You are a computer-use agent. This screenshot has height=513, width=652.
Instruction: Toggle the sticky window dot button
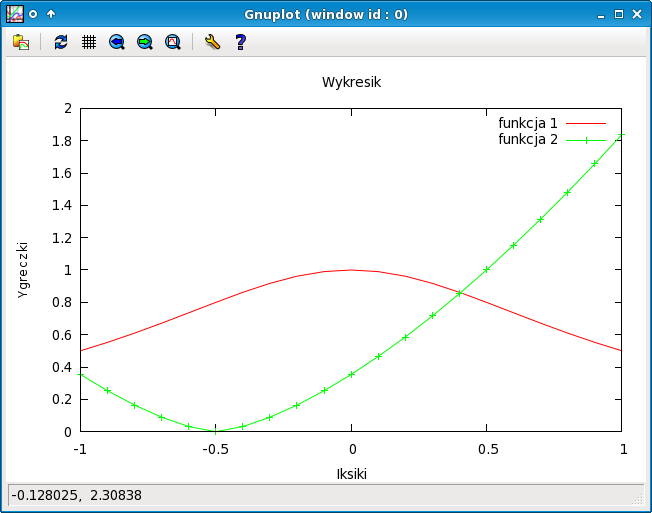point(34,14)
